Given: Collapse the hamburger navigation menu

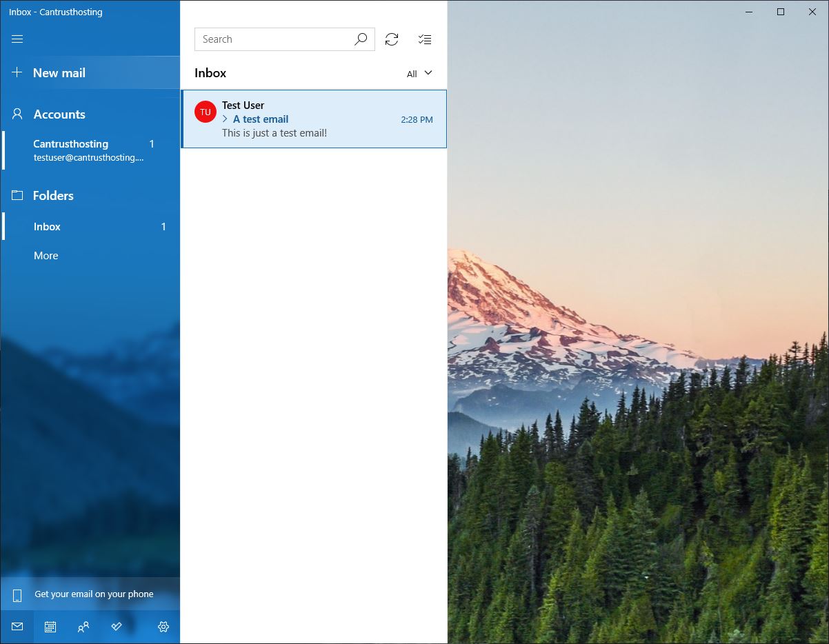Looking at the screenshot, I should click(x=17, y=39).
